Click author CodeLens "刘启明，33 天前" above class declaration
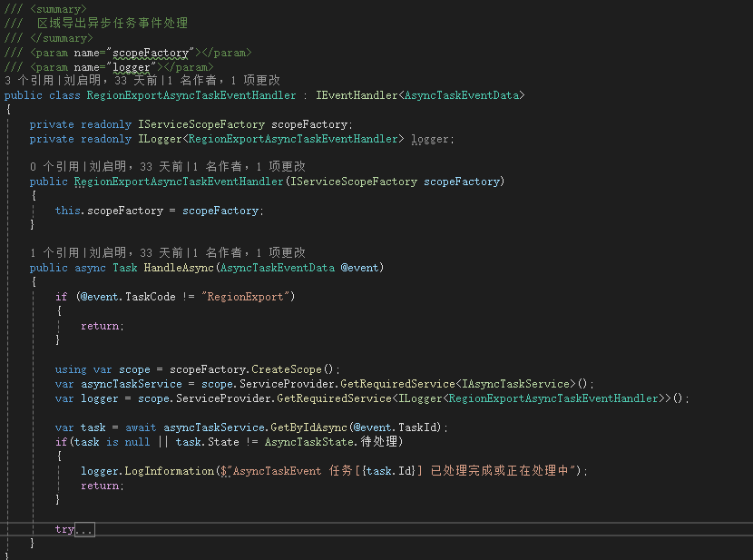This screenshot has height=560, width=753. pyautogui.click(x=111, y=80)
